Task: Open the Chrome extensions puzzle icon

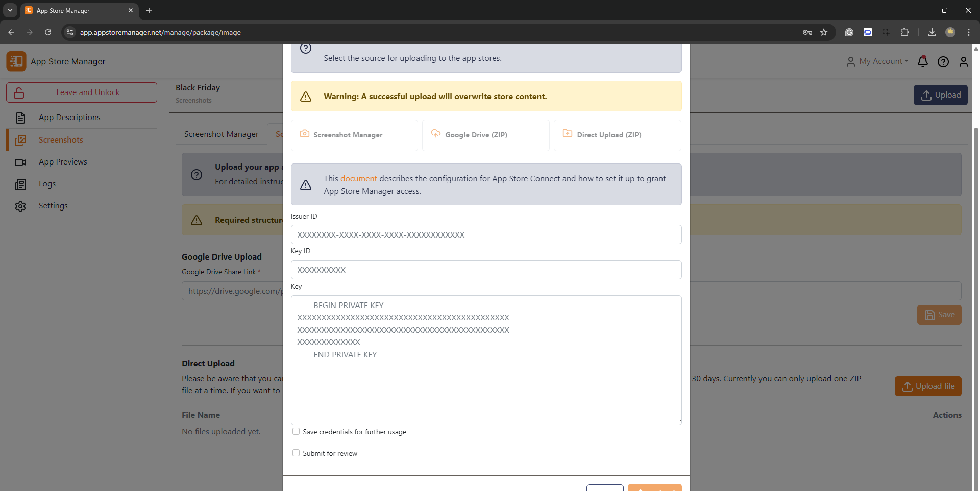Action: 904,32
